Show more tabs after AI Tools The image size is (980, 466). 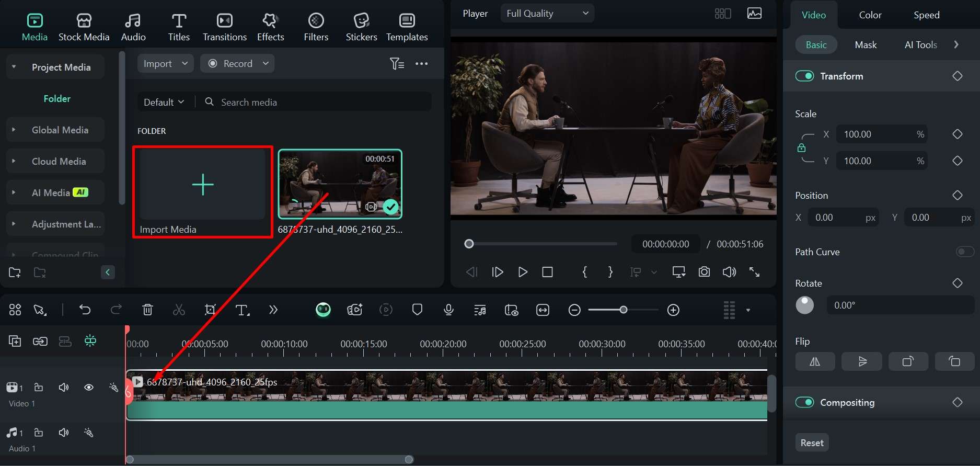click(956, 44)
